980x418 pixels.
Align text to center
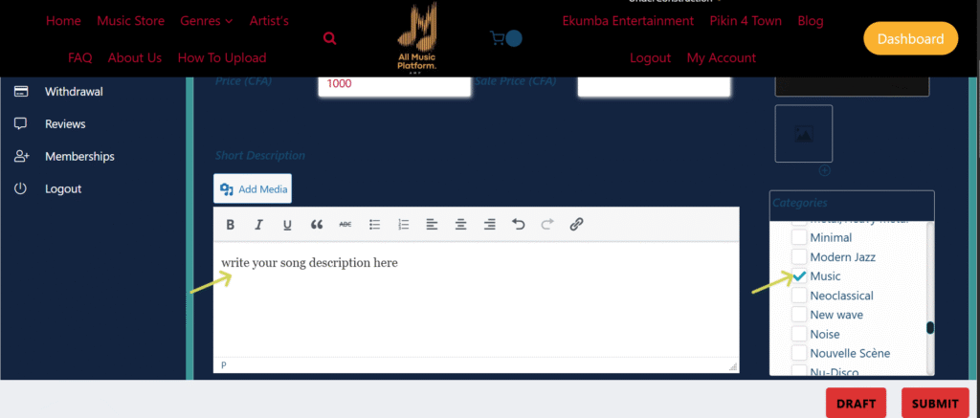pyautogui.click(x=460, y=225)
